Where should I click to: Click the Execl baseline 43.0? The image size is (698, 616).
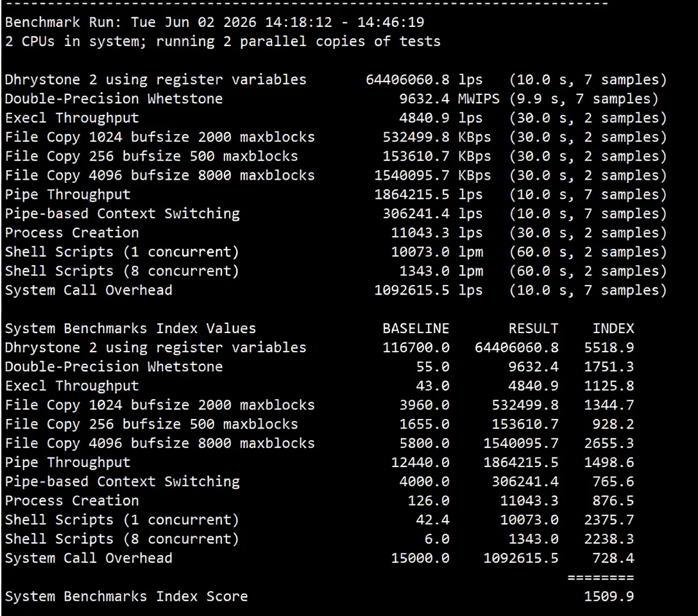coord(432,386)
